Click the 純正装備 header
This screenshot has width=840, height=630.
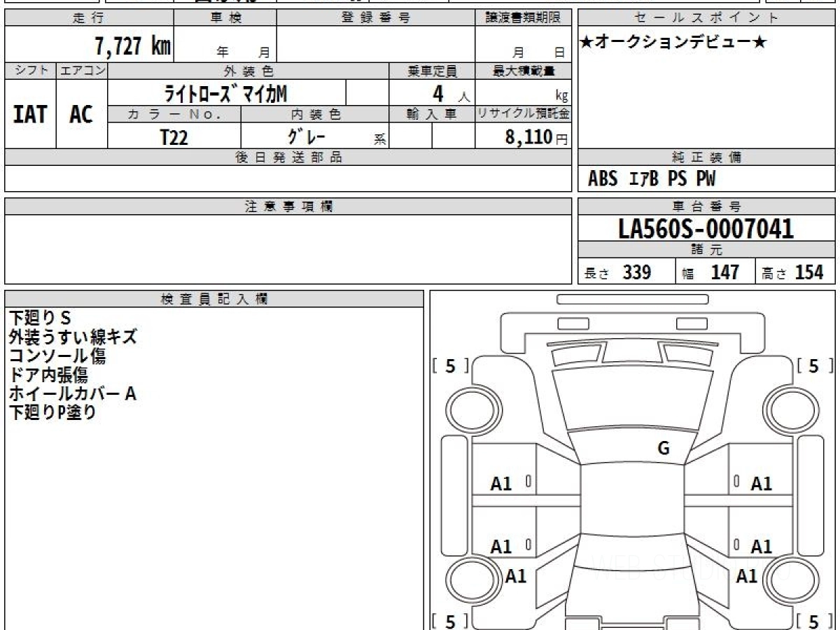coord(707,157)
